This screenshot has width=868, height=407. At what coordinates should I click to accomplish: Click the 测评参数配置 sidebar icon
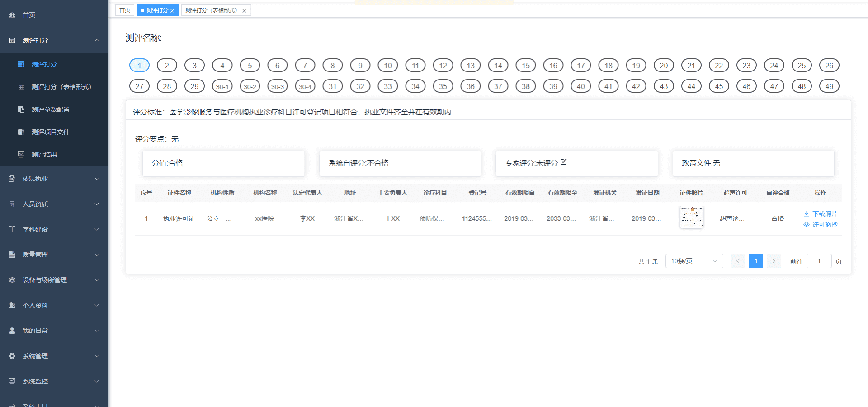coord(21,109)
